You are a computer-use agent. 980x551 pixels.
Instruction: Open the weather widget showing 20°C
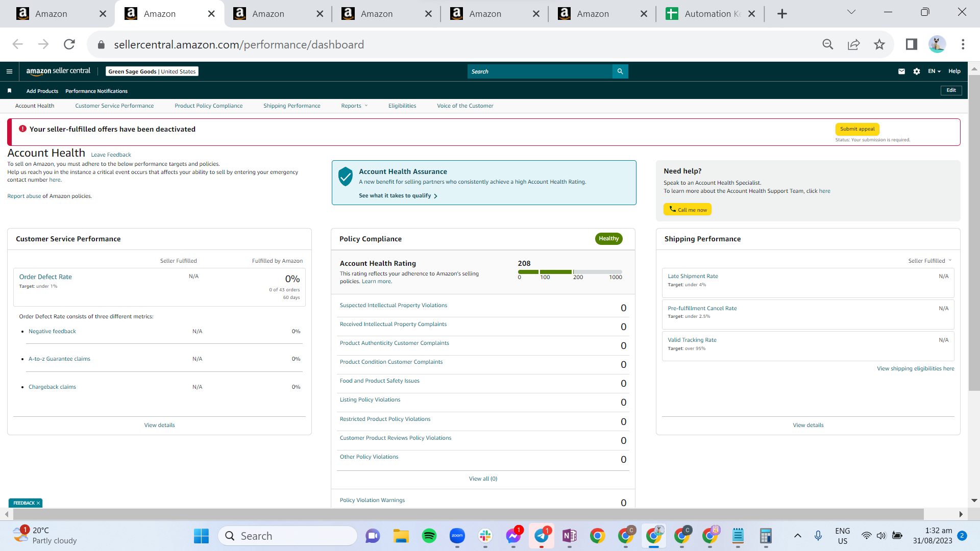[45, 536]
